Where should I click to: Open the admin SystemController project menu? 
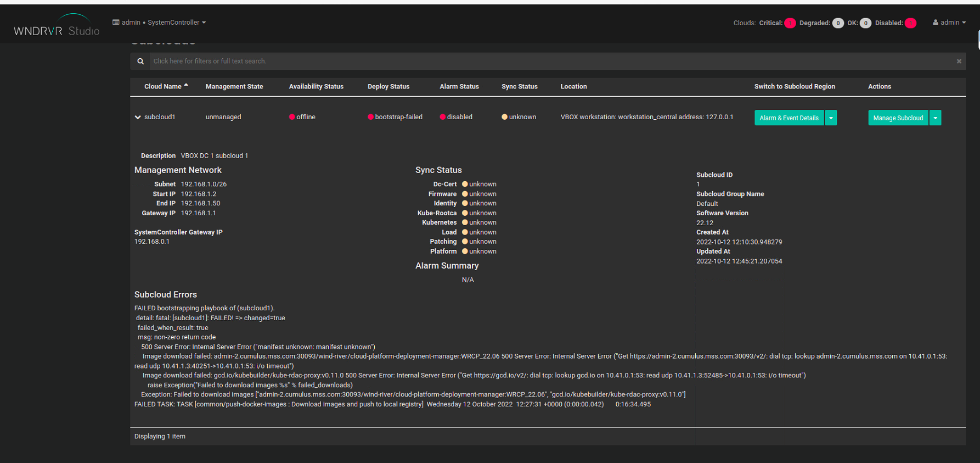pyautogui.click(x=159, y=23)
